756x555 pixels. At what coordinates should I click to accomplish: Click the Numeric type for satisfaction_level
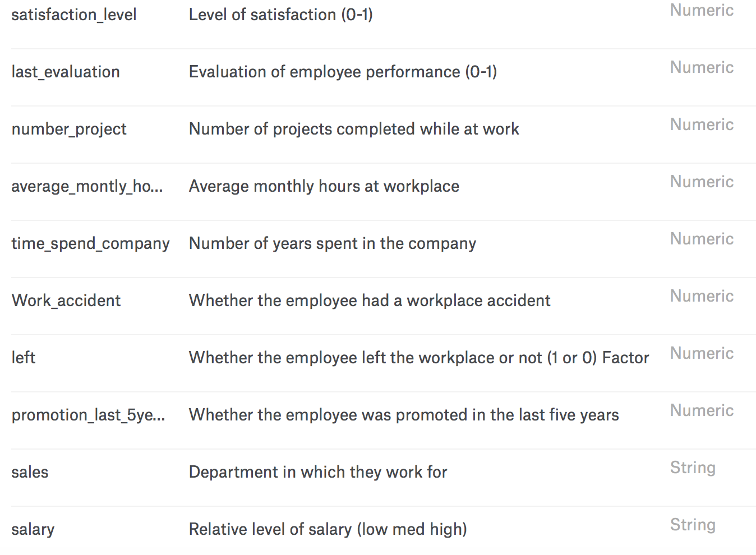(x=702, y=10)
